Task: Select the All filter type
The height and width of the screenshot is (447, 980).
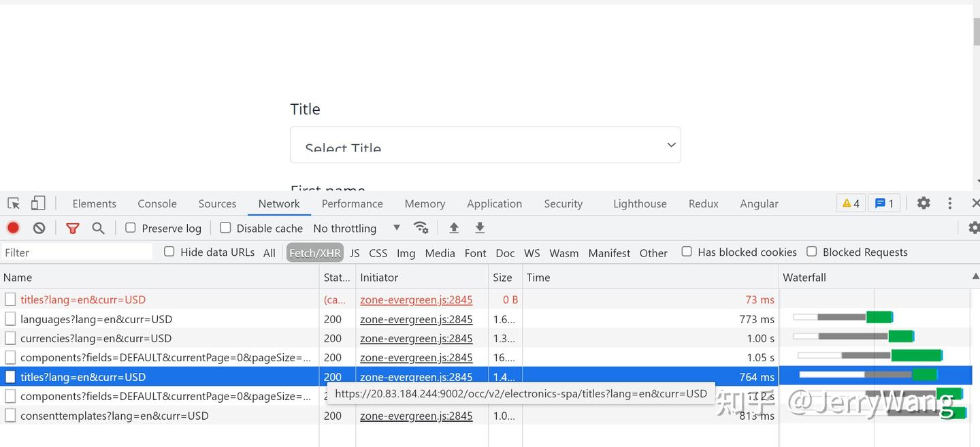Action: pyautogui.click(x=269, y=252)
